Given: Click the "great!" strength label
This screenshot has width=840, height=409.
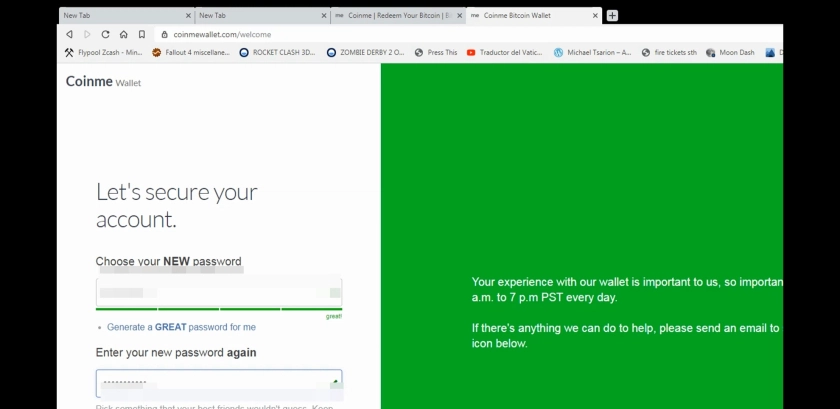Looking at the screenshot, I should click(x=334, y=317).
